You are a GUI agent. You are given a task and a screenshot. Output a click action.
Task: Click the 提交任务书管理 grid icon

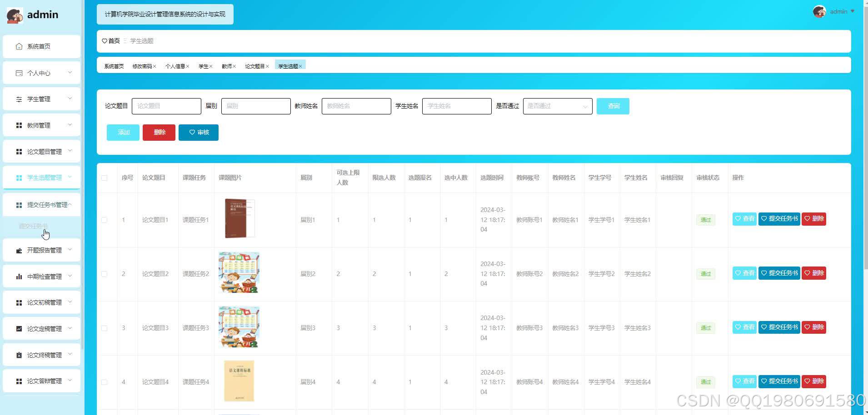(19, 205)
